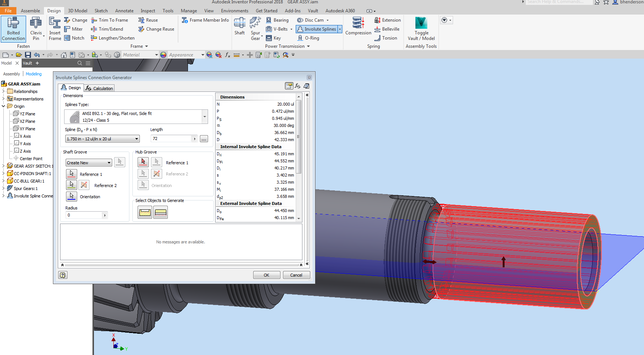This screenshot has width=644, height=355.
Task: Open the Splines Type dropdown
Action: (x=205, y=116)
